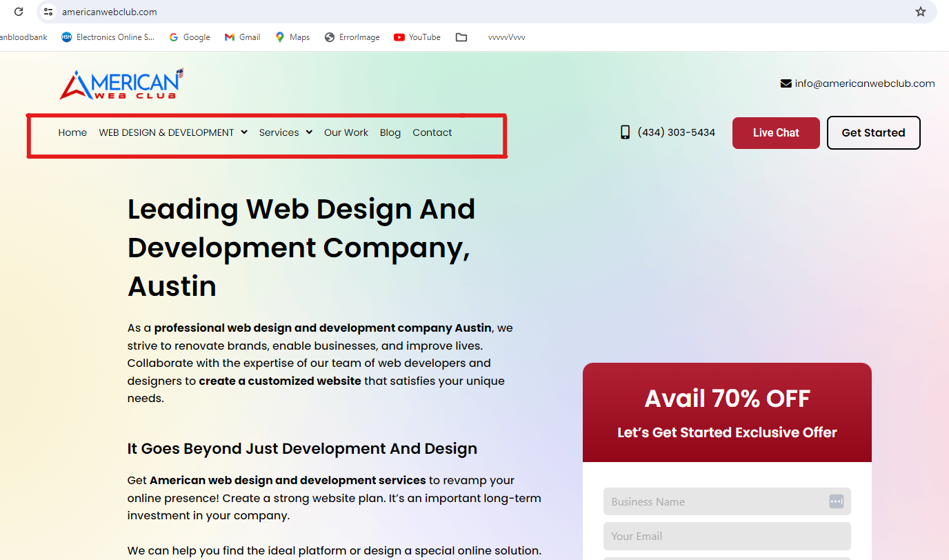
Task: Click the Your Email input field
Action: coord(727,536)
